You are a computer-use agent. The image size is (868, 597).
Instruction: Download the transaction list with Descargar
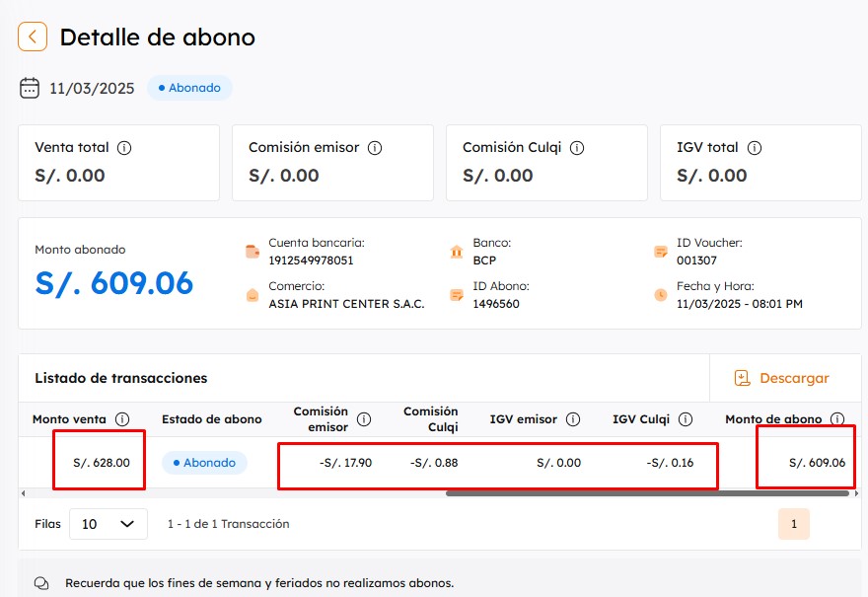coord(781,378)
